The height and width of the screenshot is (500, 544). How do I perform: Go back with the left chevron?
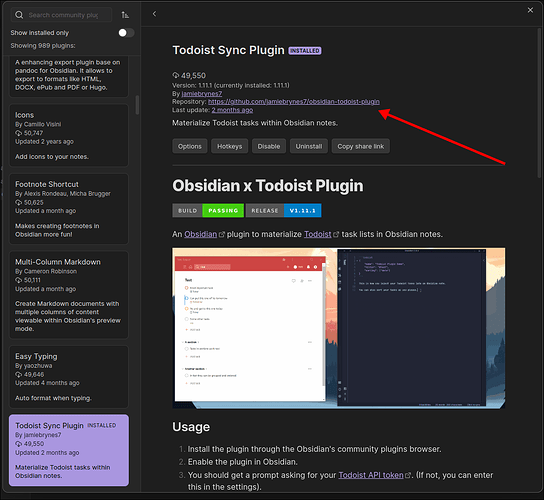(154, 14)
